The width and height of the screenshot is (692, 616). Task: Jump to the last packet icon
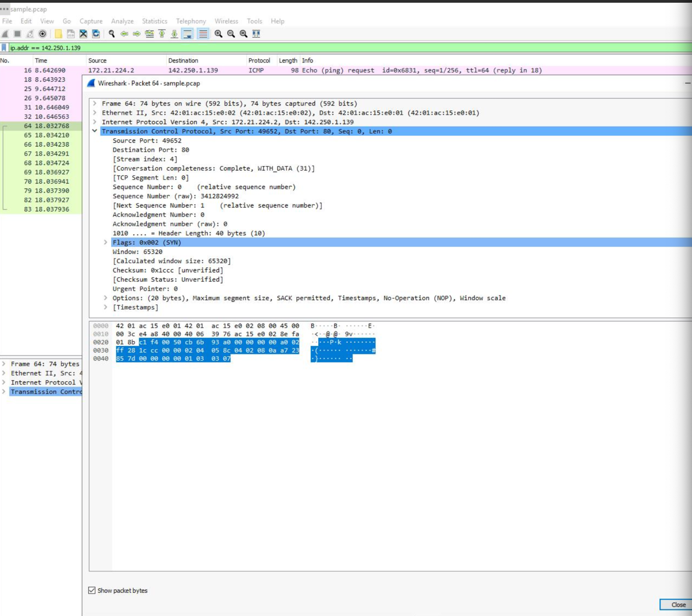pos(174,34)
